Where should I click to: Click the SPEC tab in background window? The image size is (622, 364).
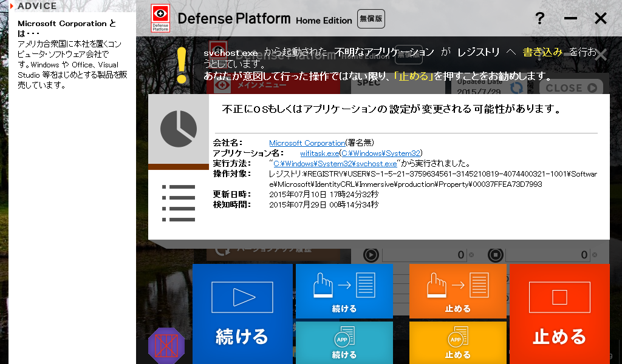click(x=369, y=83)
